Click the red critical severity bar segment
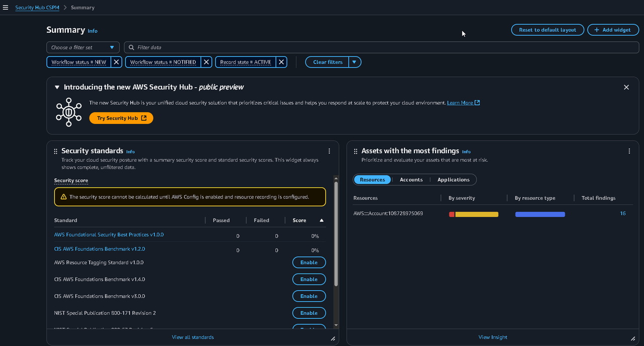Image resolution: width=644 pixels, height=346 pixels. (x=452, y=215)
